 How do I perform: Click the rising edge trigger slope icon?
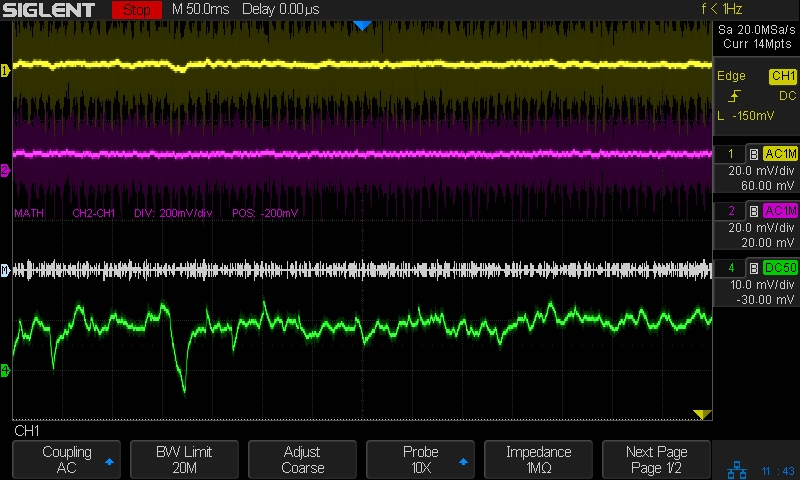coord(734,96)
